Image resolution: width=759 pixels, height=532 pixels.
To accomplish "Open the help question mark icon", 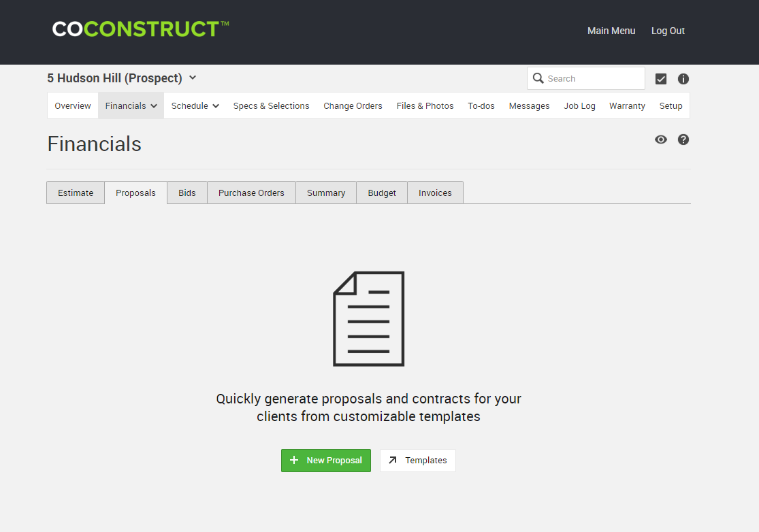I will (683, 139).
